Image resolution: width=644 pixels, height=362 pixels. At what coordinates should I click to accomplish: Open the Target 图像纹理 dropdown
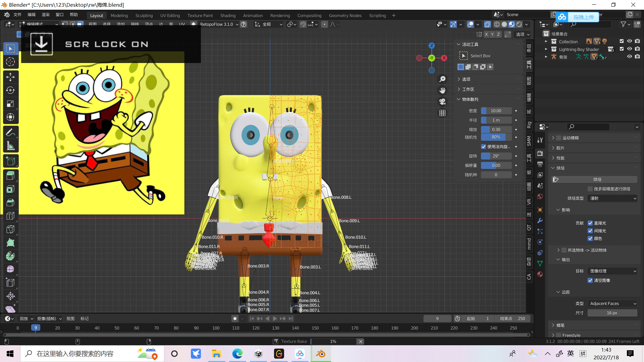612,271
